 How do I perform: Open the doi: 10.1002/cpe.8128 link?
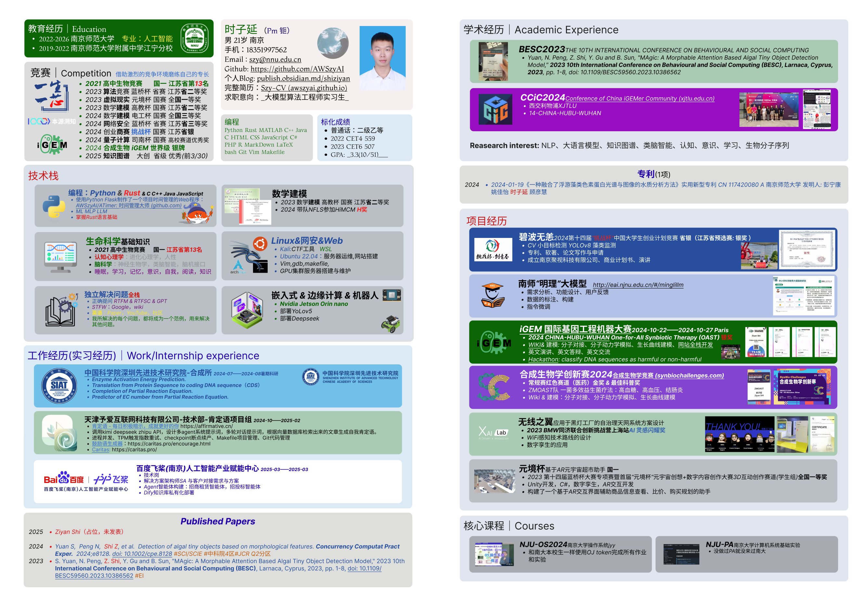point(142,554)
